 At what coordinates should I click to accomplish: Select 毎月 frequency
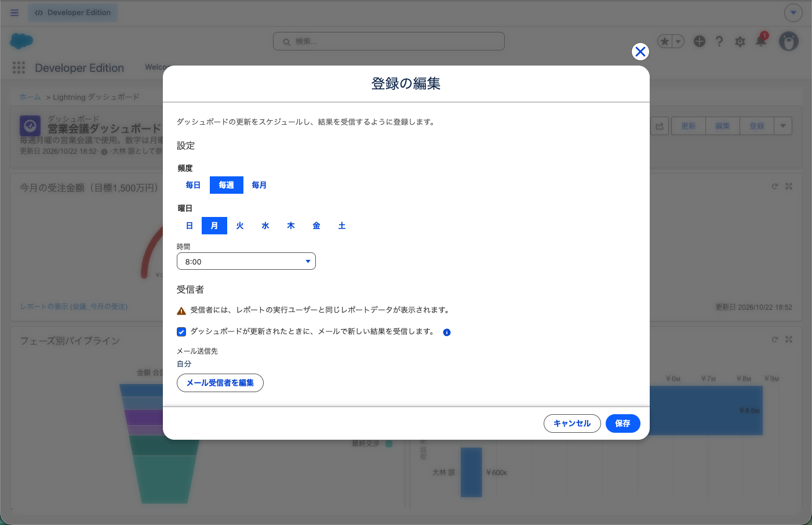point(259,185)
